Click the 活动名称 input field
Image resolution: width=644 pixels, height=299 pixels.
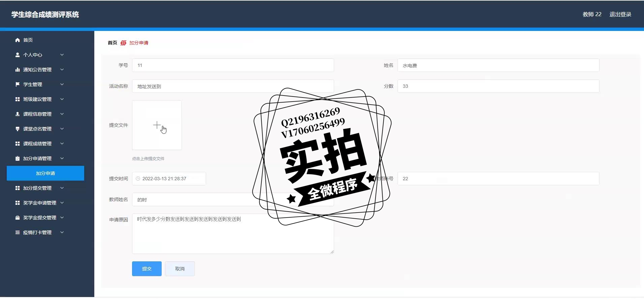coord(233,86)
